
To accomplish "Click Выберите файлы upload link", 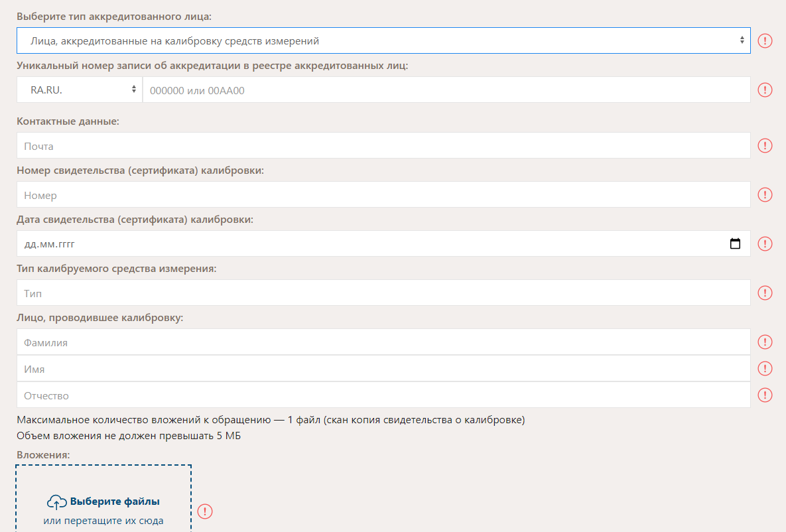I will (115, 502).
